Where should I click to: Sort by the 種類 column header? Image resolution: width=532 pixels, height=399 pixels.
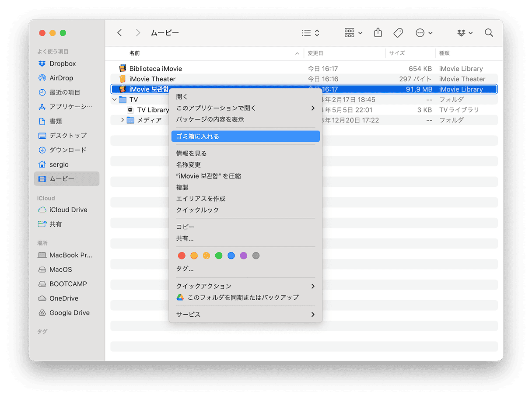[444, 53]
